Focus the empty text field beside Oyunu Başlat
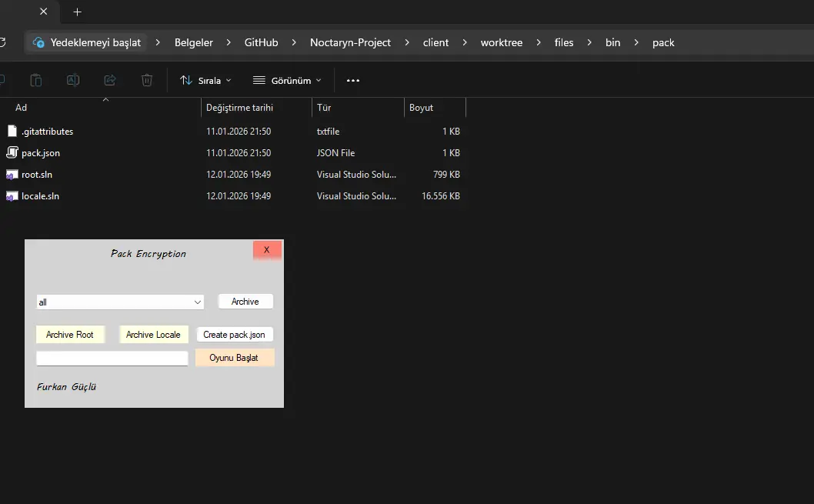This screenshot has width=814, height=504. pyautogui.click(x=112, y=359)
